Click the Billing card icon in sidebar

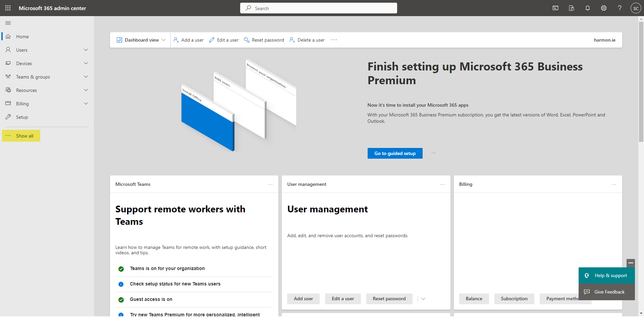[x=8, y=103]
